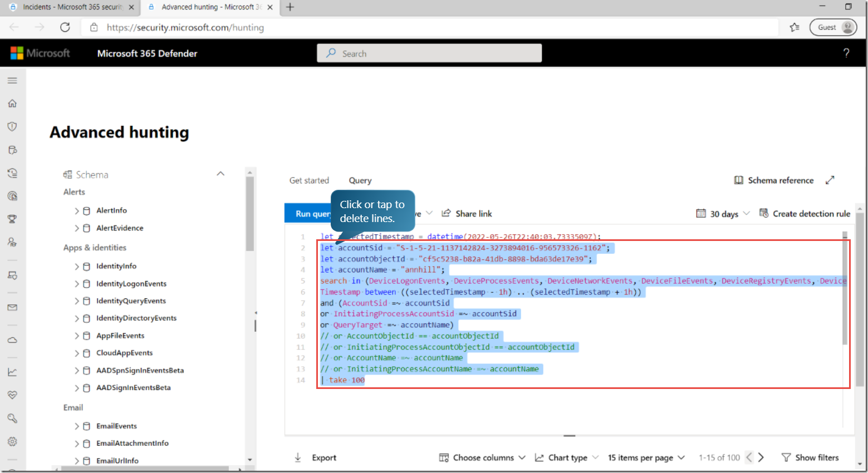
Task: Click the Microsoft logo
Action: coord(41,53)
